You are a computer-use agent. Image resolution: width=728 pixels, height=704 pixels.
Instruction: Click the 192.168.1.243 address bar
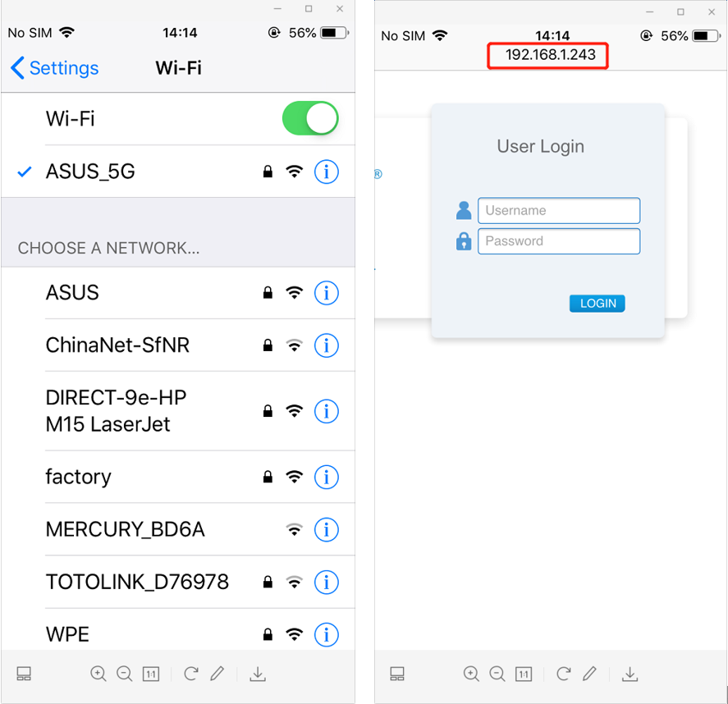coord(548,55)
